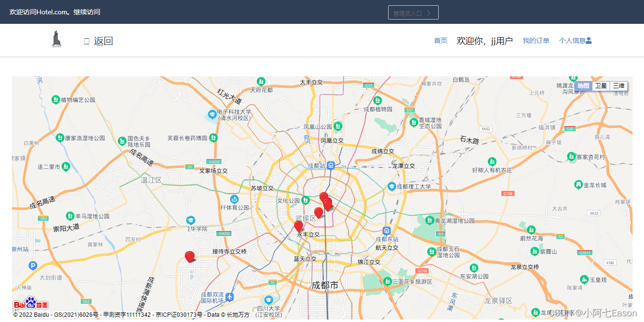
Task: Click the 天府花都 park icon
Action: click(261, 82)
